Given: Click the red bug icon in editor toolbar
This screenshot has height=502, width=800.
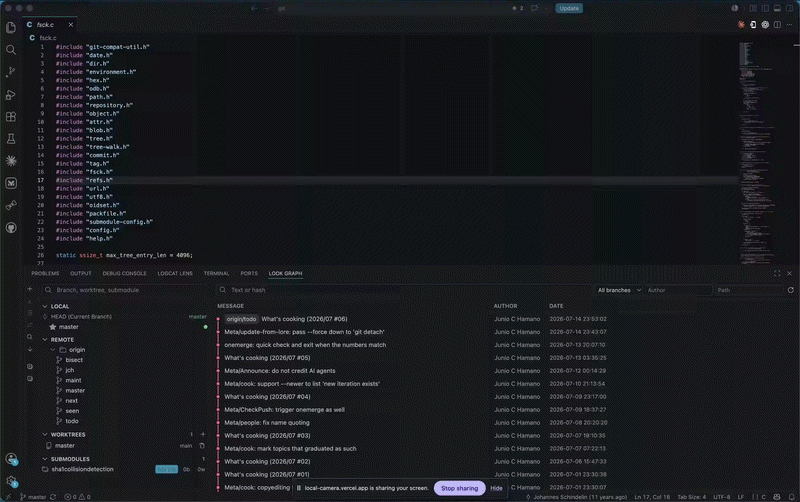Looking at the screenshot, I should [741, 24].
